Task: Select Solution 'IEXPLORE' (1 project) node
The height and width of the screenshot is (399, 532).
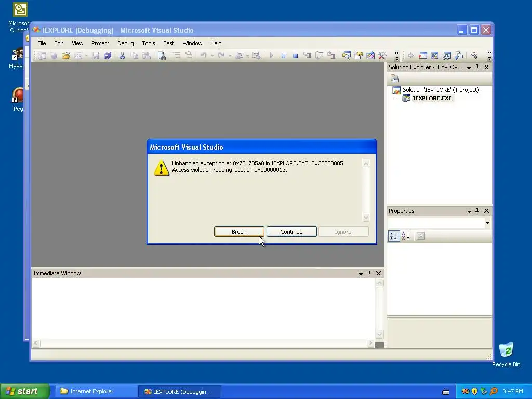Action: coord(436,90)
